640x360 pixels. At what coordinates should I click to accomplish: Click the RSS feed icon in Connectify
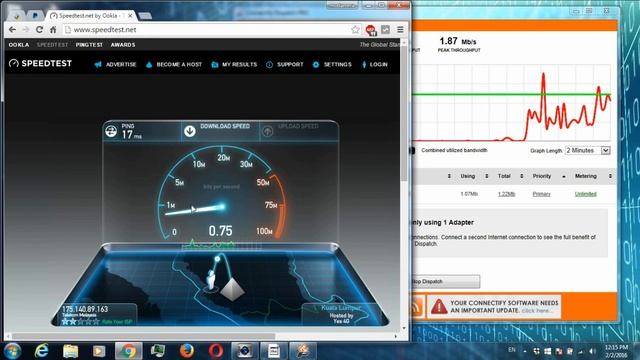[415, 307]
